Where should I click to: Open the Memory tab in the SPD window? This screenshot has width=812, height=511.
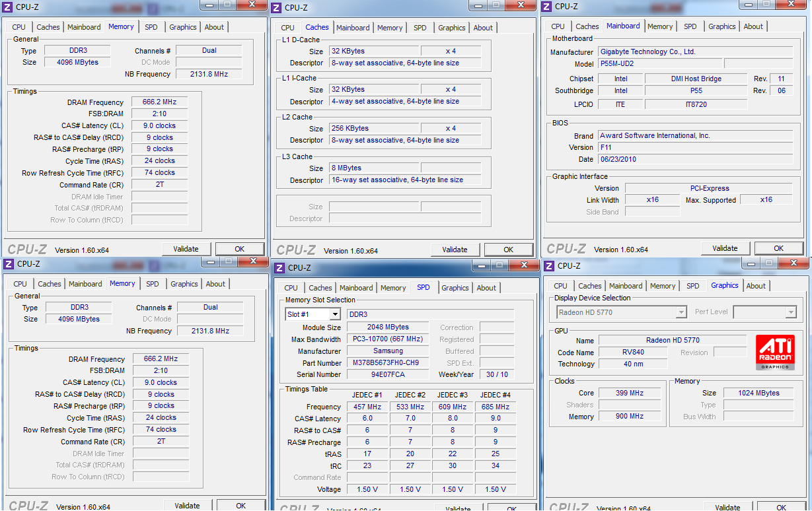393,288
